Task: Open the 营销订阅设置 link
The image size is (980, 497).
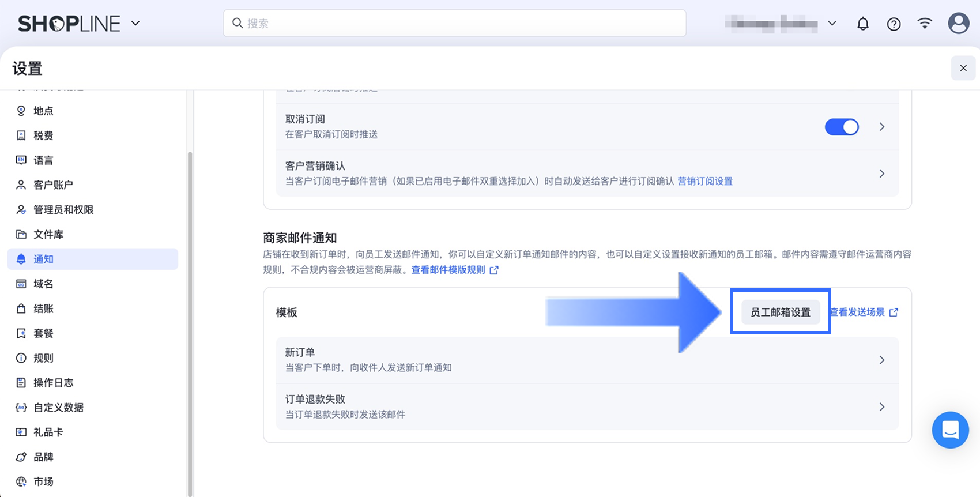Action: 705,181
